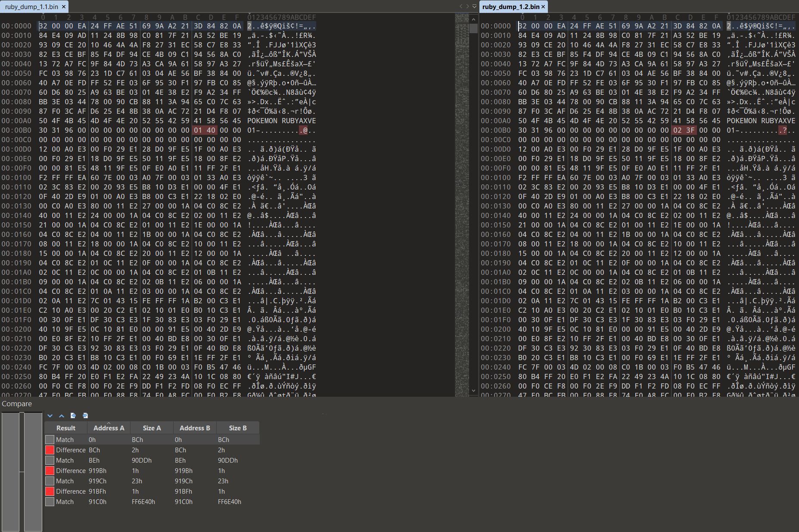Jump to previous difference in Compare toolbar
The image size is (799, 532).
[x=62, y=416]
